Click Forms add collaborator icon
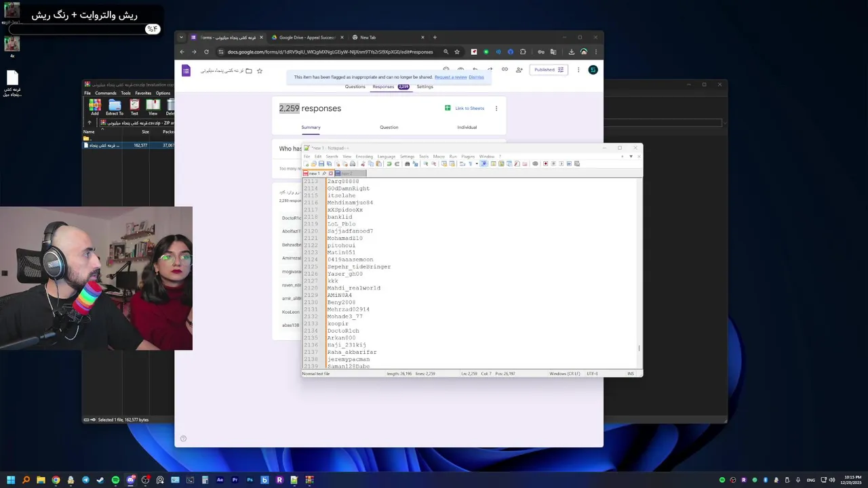This screenshot has height=488, width=868. (x=519, y=69)
